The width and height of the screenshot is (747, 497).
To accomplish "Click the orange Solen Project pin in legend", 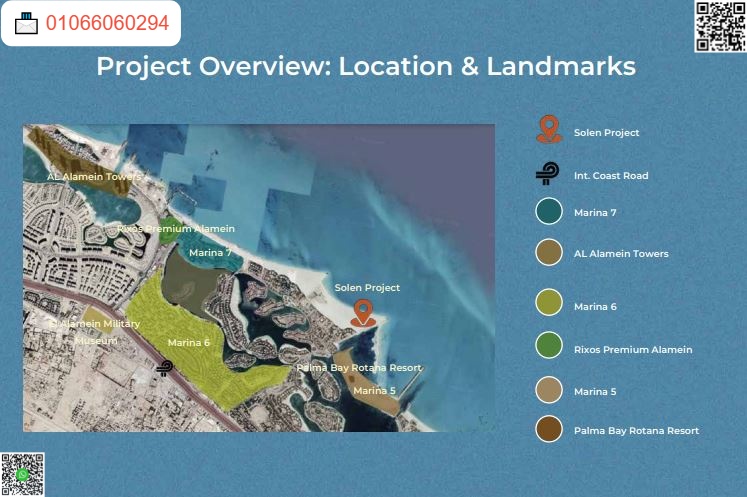I will click(x=549, y=129).
